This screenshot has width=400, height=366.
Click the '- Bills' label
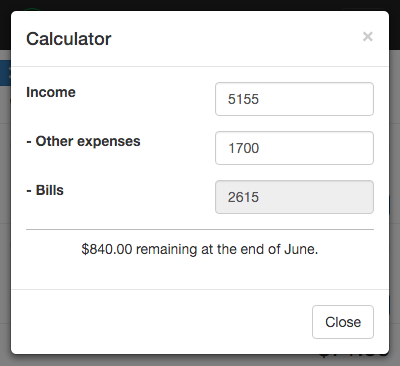(45, 190)
